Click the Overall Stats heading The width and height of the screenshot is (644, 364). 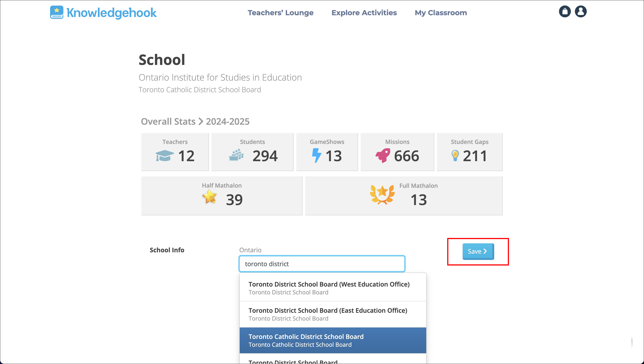(168, 122)
